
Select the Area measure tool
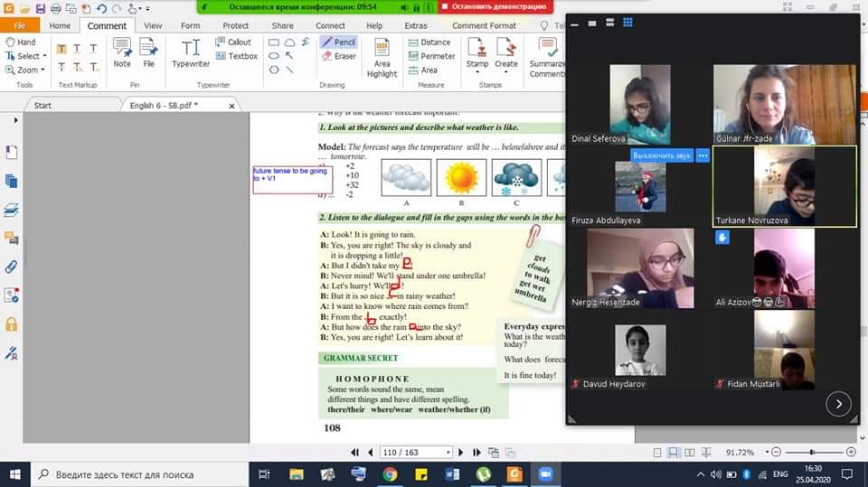click(x=422, y=70)
